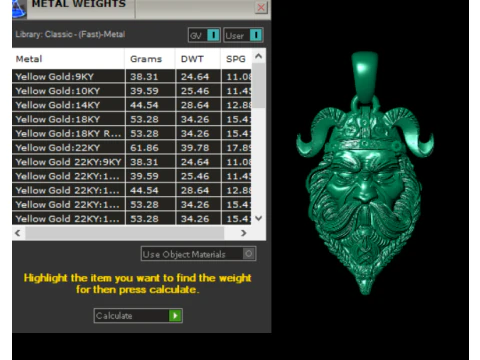This screenshot has width=480, height=360.
Task: Click the 28.64 DWT cell for 14KY
Action: coord(198,105)
